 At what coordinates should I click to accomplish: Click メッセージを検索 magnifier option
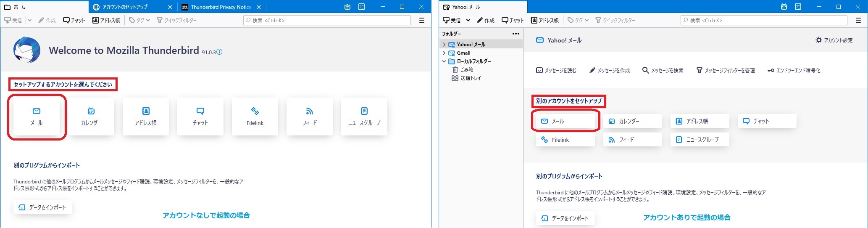tap(663, 71)
